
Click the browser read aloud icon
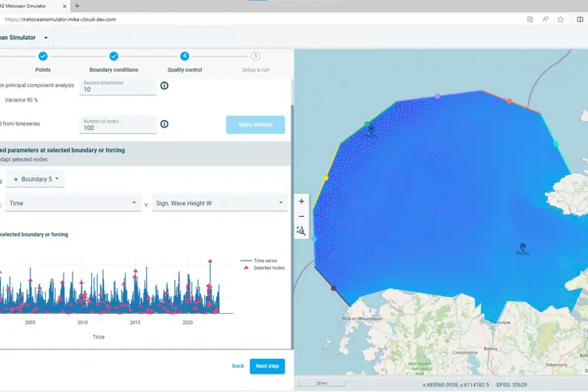[x=545, y=19]
